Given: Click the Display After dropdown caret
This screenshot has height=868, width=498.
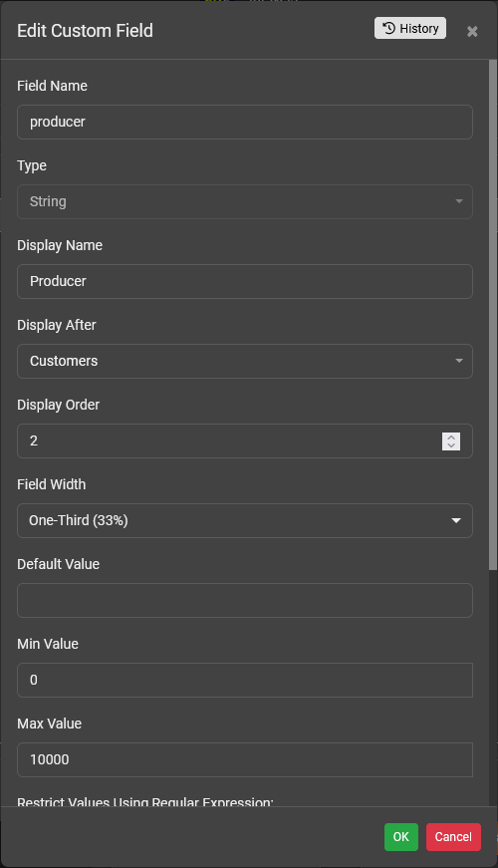Looking at the screenshot, I should tap(459, 361).
